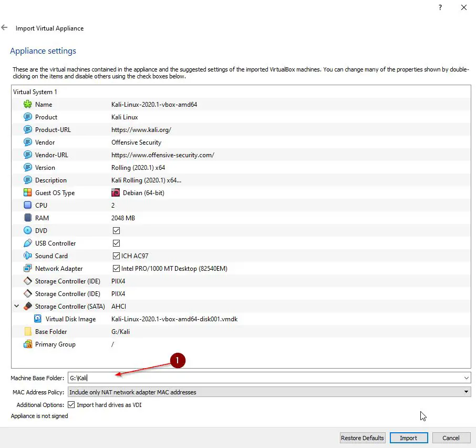Click the Base Folder yellow folder icon
The width and height of the screenshot is (476, 448).
click(28, 331)
